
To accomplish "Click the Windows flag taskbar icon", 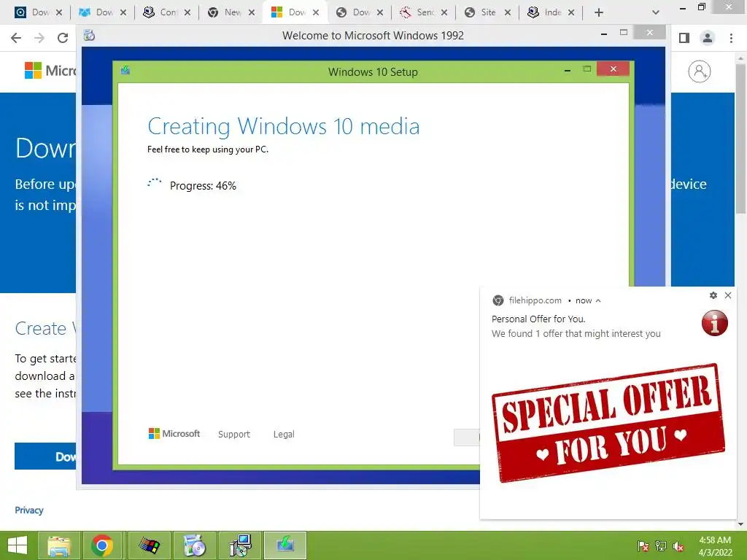I will coord(149,545).
